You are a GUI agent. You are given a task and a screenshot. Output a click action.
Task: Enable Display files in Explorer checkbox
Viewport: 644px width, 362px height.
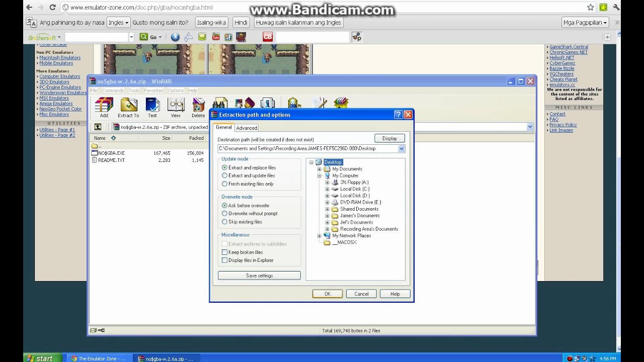coord(224,260)
